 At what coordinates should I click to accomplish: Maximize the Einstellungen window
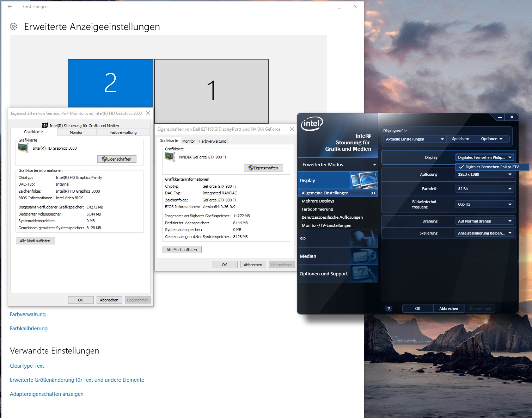340,7
